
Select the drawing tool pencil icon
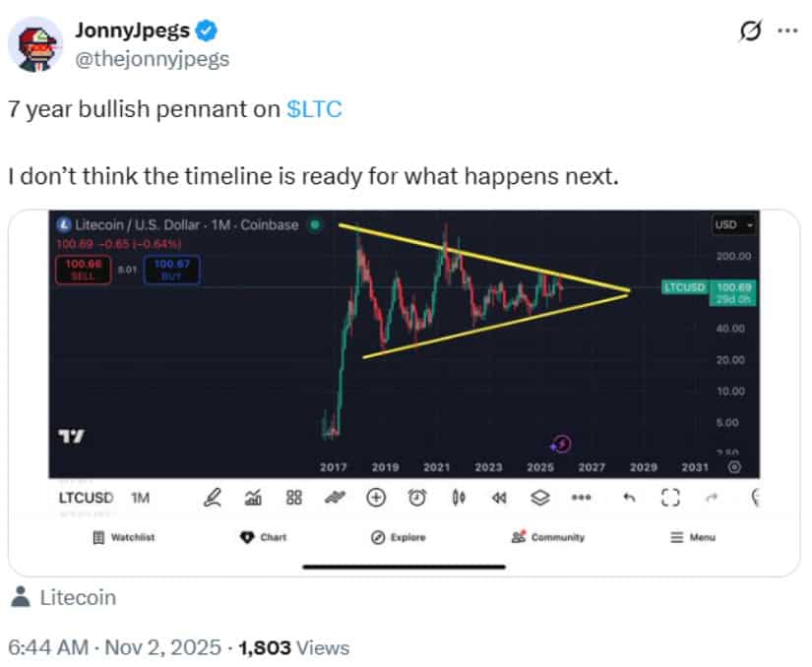(211, 499)
